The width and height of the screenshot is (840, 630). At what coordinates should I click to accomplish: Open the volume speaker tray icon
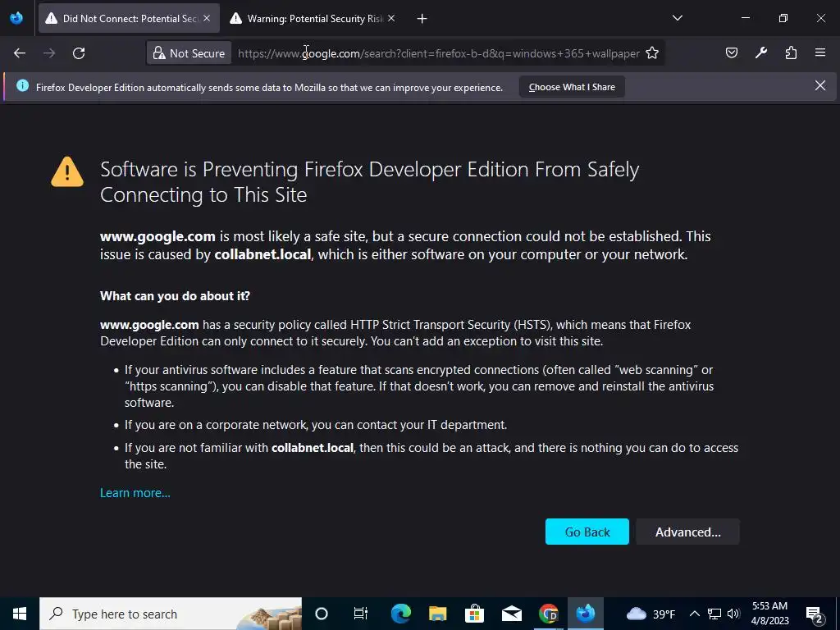[x=734, y=614]
